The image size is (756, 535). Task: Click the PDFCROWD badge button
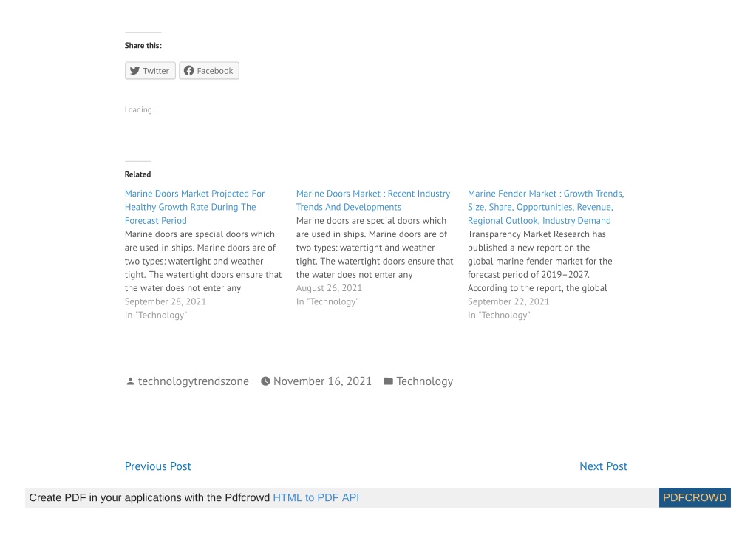coord(694,497)
